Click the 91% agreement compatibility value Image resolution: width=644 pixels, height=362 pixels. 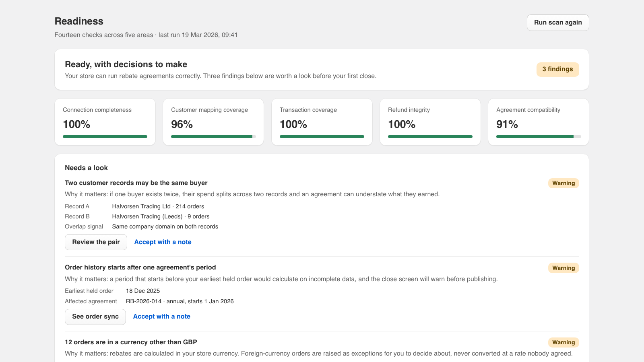click(507, 124)
